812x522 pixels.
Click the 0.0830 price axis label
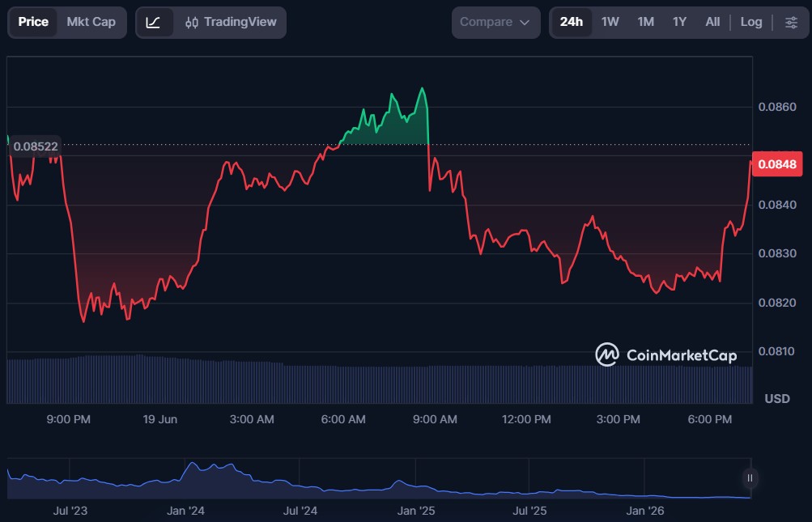tap(777, 254)
